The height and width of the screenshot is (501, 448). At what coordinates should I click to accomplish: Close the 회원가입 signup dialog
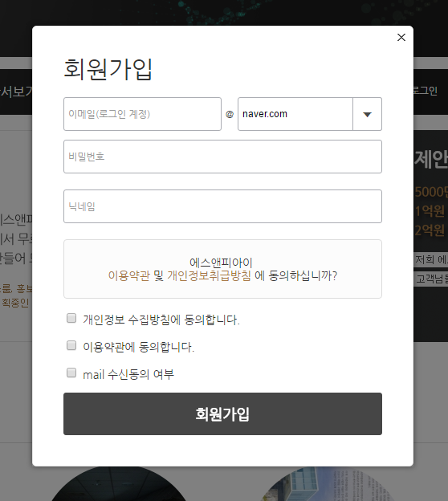401,38
